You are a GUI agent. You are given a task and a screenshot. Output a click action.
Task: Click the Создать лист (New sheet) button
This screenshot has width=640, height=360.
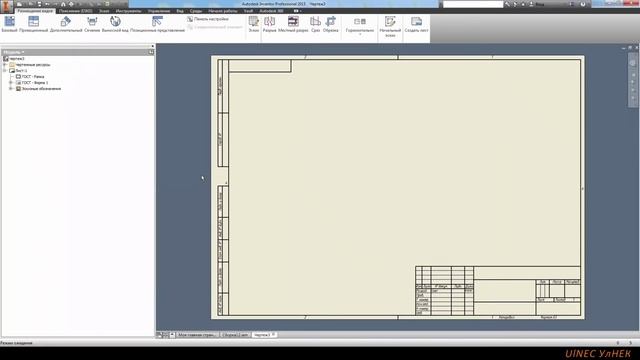(416, 24)
